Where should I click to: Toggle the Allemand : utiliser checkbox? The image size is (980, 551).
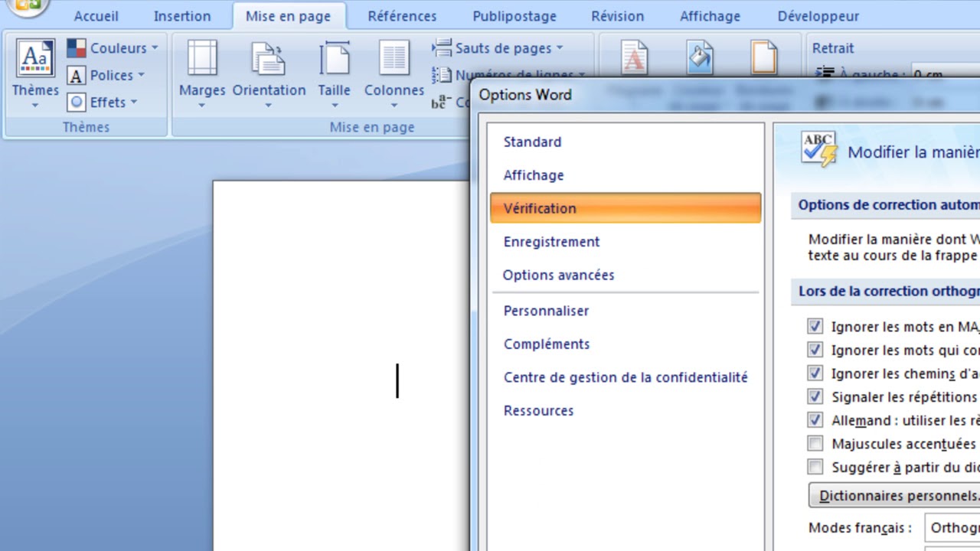pyautogui.click(x=815, y=420)
